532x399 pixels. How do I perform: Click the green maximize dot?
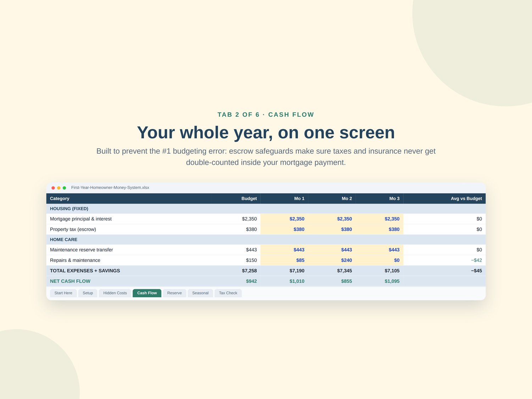(x=64, y=188)
